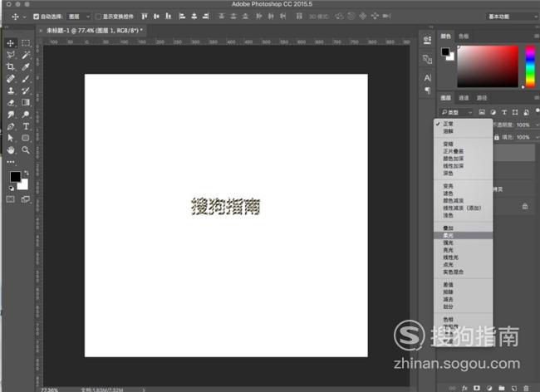
Task: Select the Rectangle shape tool
Action: 26,138
